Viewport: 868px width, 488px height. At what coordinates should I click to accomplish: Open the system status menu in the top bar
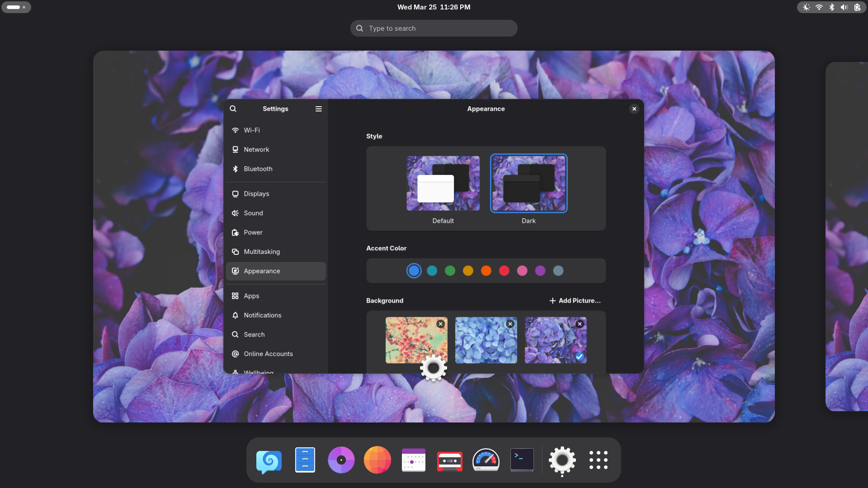(831, 7)
